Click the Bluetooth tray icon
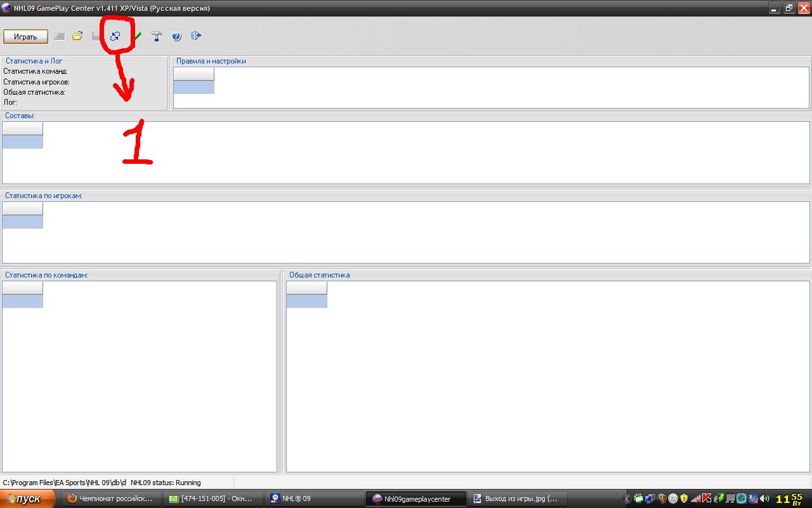 coord(753,498)
